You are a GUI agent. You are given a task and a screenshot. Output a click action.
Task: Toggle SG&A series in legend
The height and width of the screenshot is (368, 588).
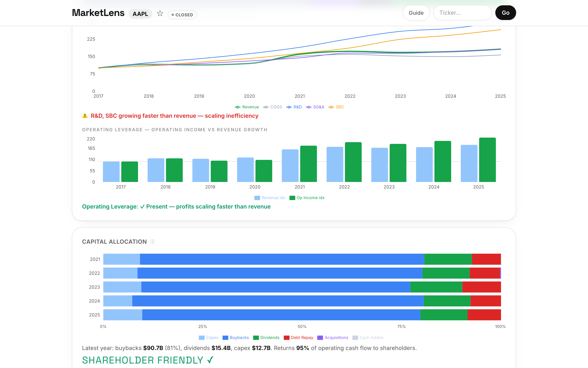point(315,107)
